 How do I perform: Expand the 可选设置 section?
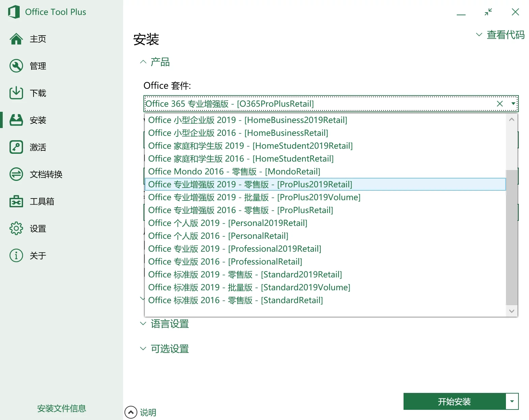(164, 349)
